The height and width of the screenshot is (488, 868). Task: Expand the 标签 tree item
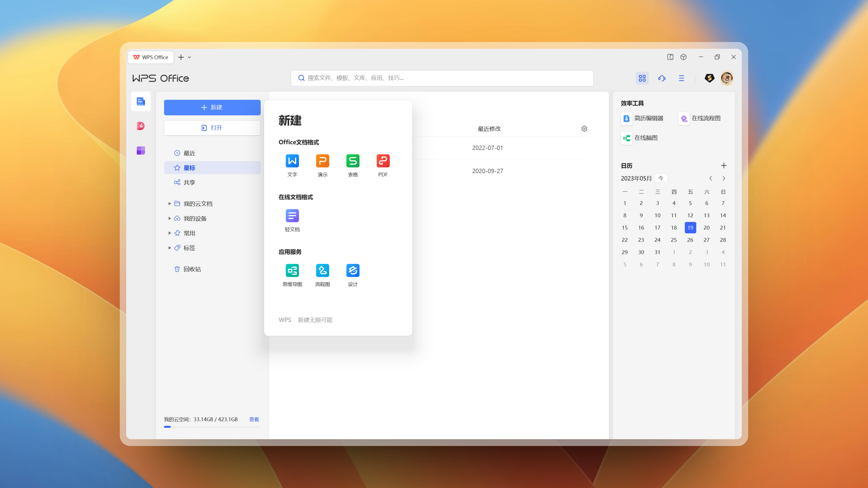pos(170,248)
